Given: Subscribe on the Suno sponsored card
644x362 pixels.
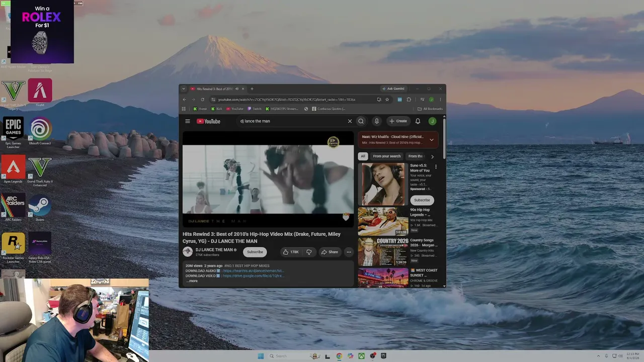Looking at the screenshot, I should coord(422,200).
